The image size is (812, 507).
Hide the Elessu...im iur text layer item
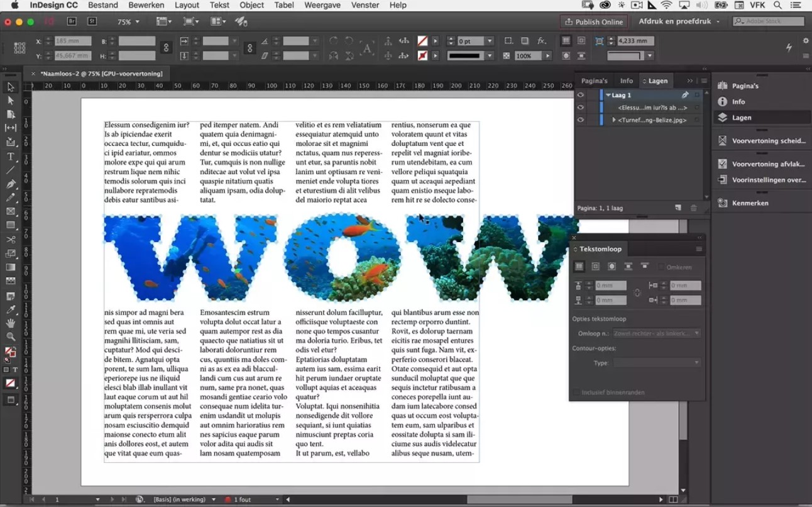tap(581, 108)
